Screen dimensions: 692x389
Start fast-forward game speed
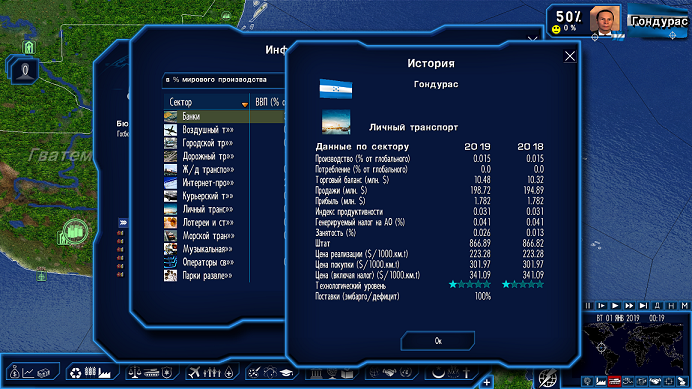(629, 306)
